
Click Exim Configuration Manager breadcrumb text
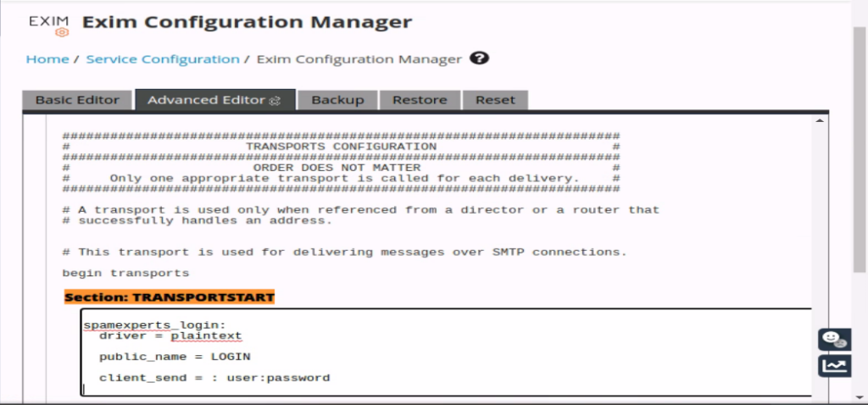359,59
